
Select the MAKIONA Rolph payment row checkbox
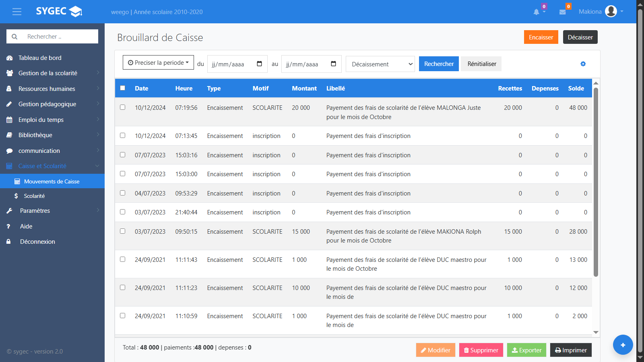[x=123, y=231]
